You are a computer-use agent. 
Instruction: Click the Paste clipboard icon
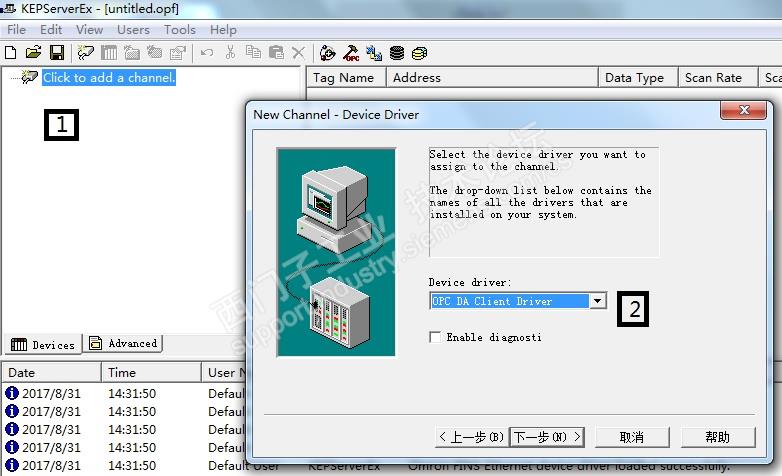pyautogui.click(x=276, y=52)
